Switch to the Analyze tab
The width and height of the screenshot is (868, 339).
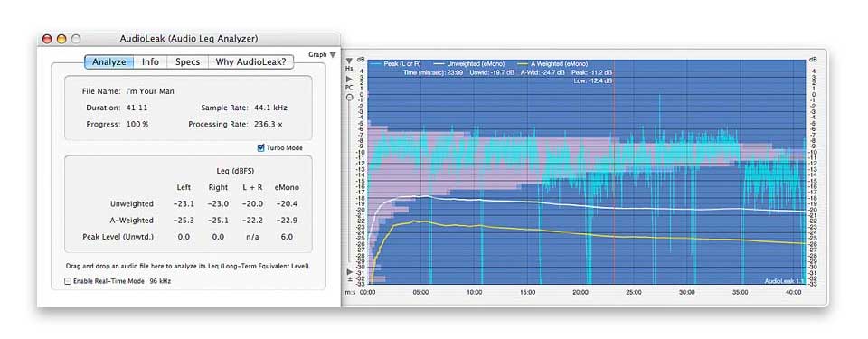pyautogui.click(x=109, y=62)
